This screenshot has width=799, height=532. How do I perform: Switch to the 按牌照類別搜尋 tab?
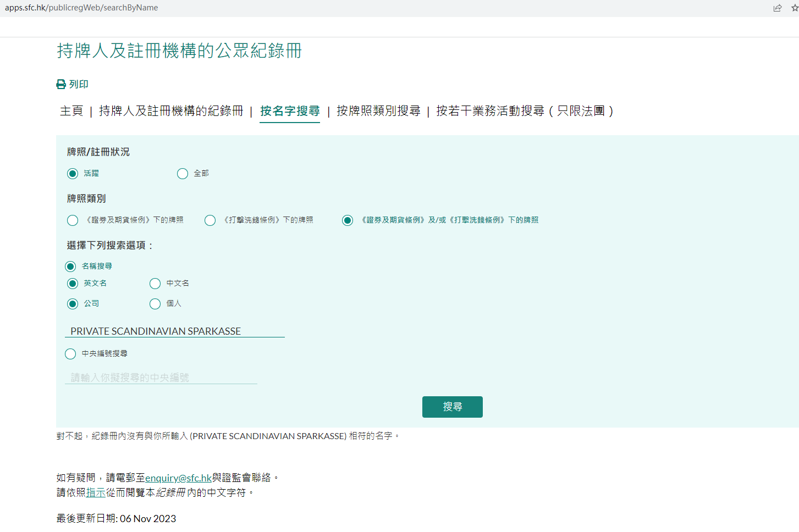[x=378, y=111]
